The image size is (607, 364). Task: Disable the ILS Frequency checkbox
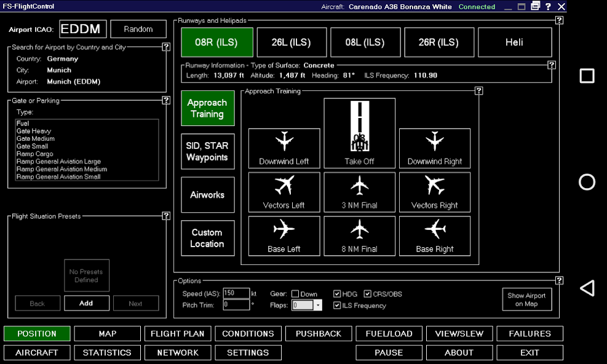[x=337, y=305]
